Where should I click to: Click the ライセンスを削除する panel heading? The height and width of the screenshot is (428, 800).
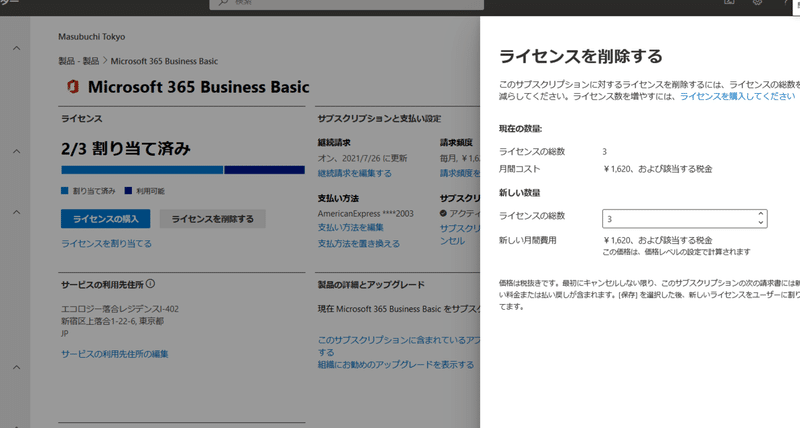click(581, 56)
